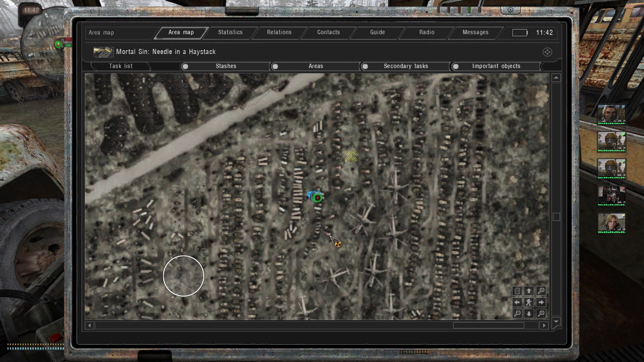Open the Statistics tab
The height and width of the screenshot is (362, 644).
tap(230, 33)
